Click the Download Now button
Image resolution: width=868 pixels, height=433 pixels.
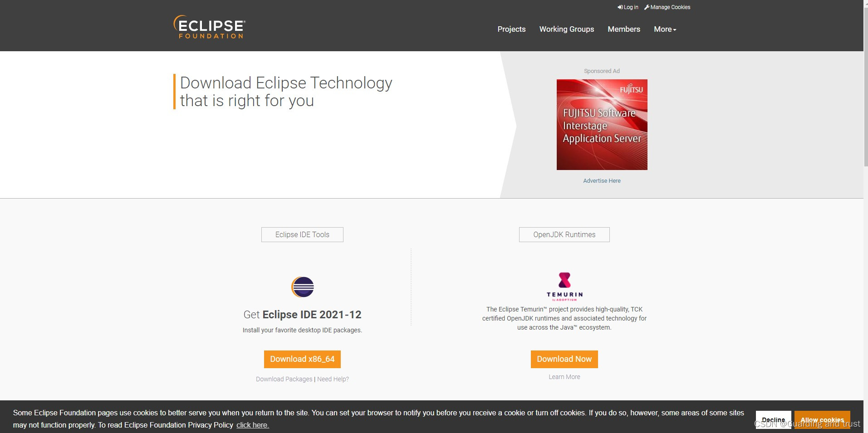coord(564,359)
